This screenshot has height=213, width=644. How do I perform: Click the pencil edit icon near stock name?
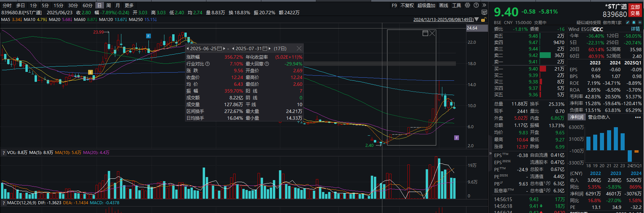pos(628,22)
